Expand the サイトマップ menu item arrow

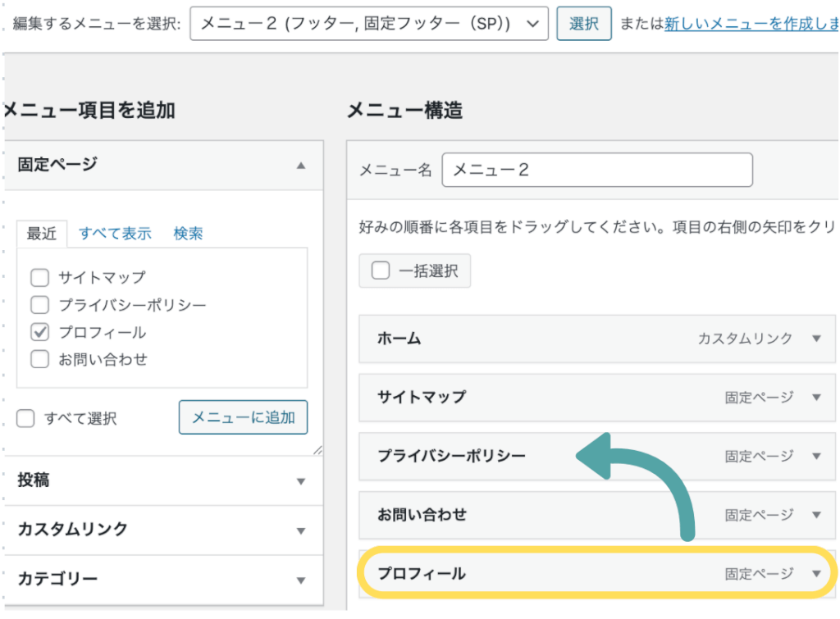[x=815, y=398]
